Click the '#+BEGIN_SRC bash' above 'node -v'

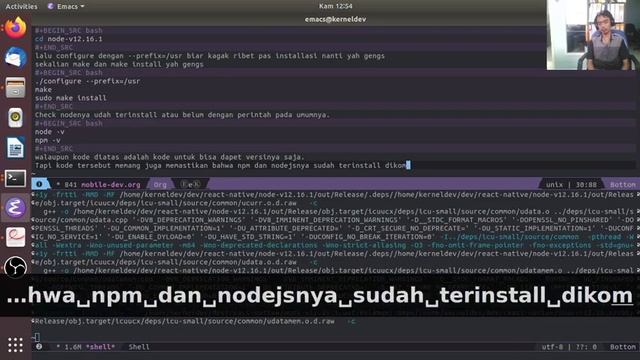click(69, 123)
